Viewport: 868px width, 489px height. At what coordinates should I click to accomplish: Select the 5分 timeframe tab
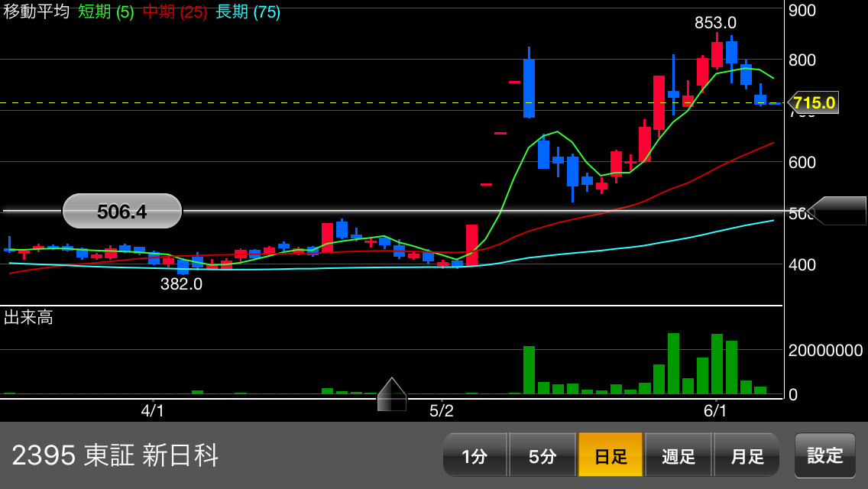pos(542,455)
